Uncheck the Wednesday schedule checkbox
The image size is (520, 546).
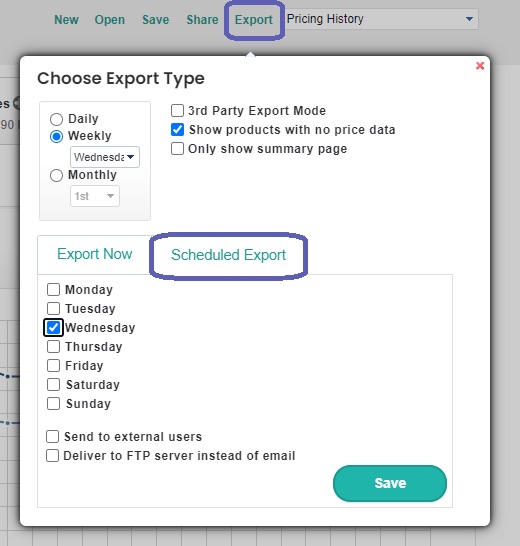click(x=53, y=327)
